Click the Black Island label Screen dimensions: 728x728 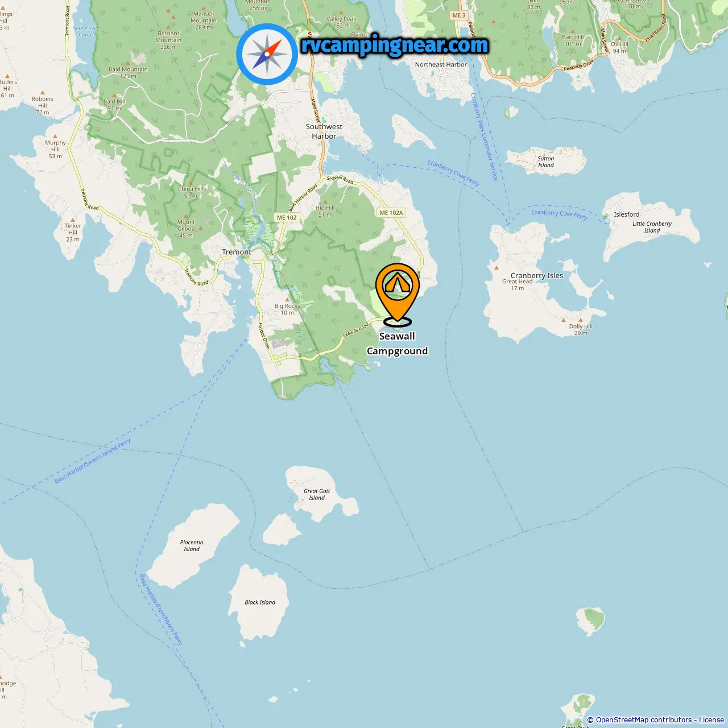[260, 602]
